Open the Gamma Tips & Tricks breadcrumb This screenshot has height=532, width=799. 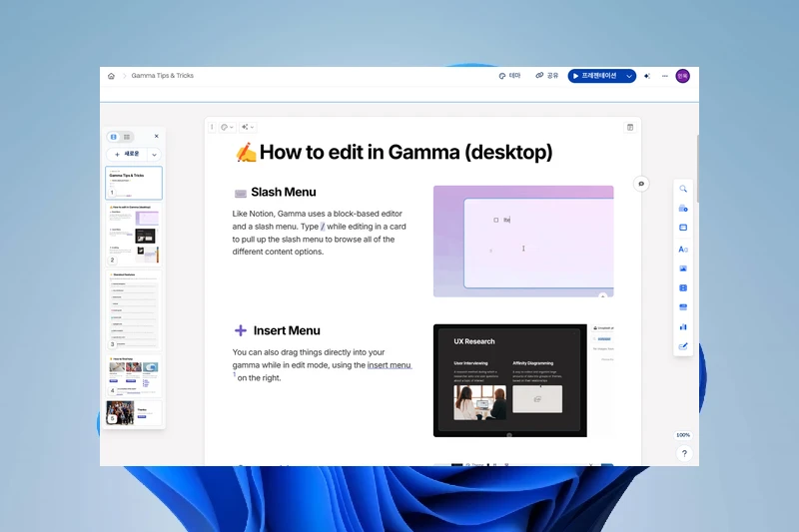(x=162, y=75)
